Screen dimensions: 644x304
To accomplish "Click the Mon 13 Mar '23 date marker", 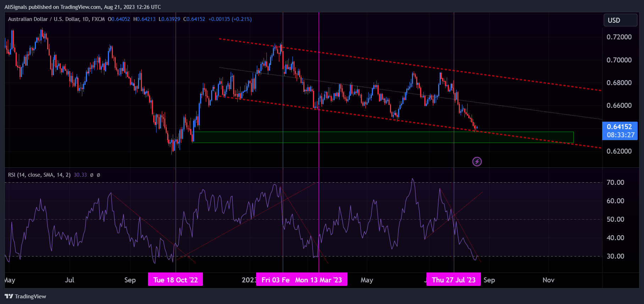I will coord(319,280).
